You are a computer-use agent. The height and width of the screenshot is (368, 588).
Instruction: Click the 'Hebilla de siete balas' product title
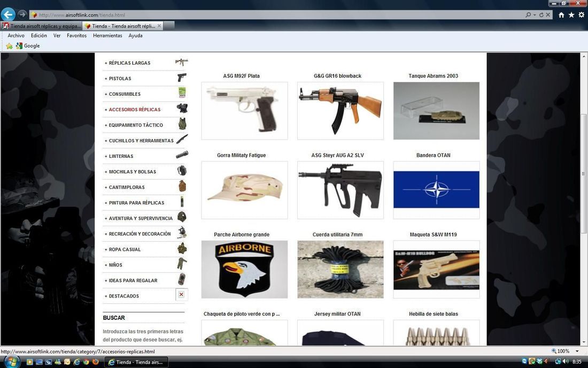click(x=434, y=314)
